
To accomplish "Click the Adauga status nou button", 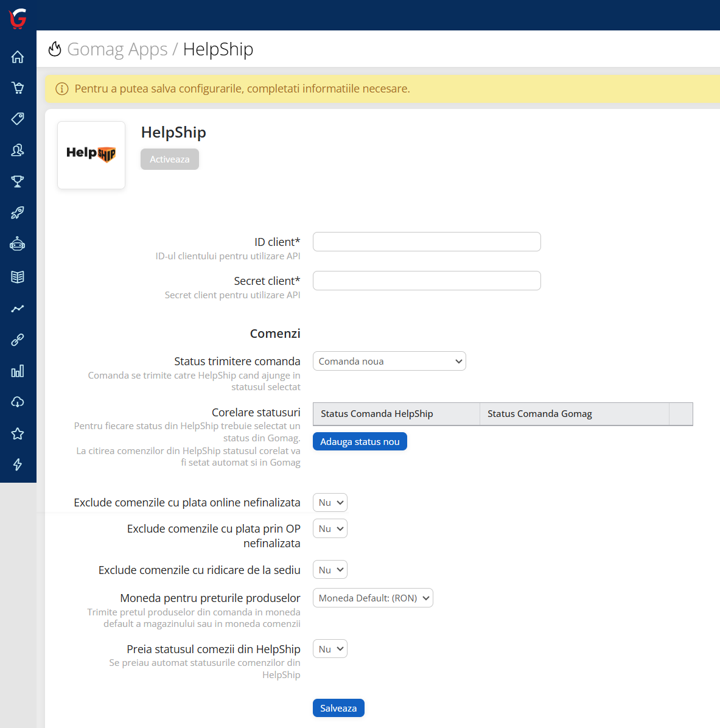I will pyautogui.click(x=360, y=441).
